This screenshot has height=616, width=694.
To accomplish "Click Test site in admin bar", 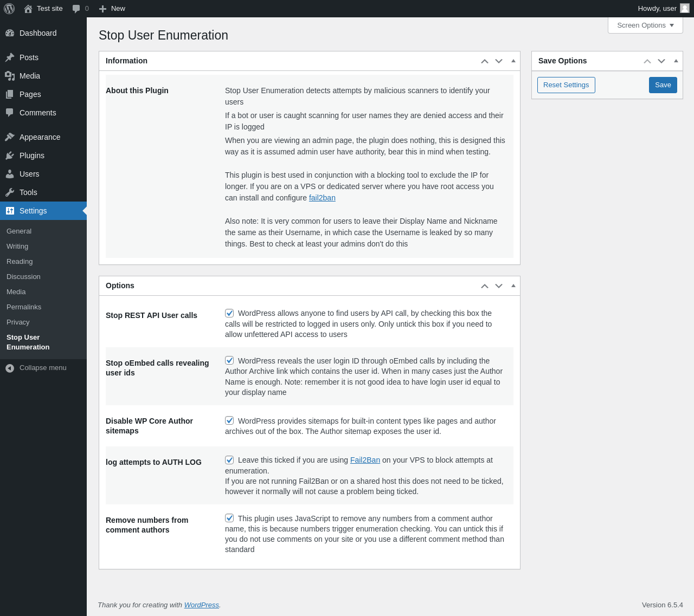I will (x=50, y=9).
